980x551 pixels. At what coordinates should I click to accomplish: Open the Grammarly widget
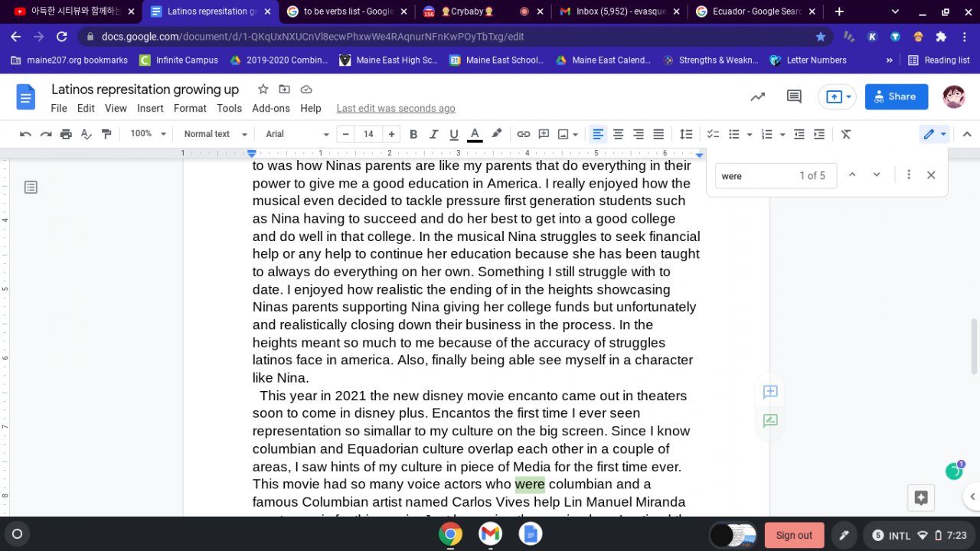coord(954,471)
